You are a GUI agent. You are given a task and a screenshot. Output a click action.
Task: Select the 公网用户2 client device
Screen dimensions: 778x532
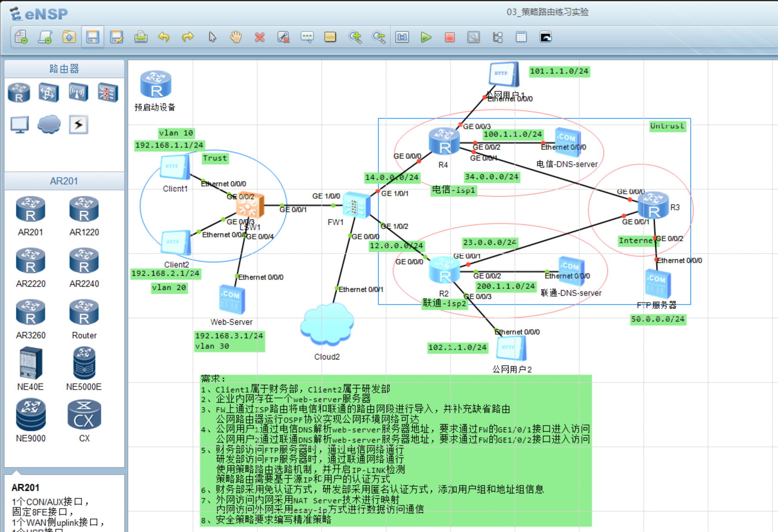[511, 348]
